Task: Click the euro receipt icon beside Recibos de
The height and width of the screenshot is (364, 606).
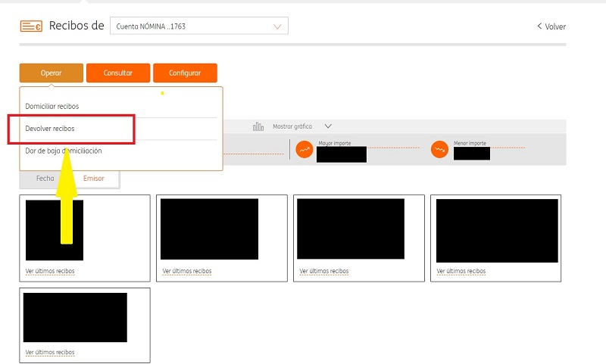Action: tap(31, 26)
